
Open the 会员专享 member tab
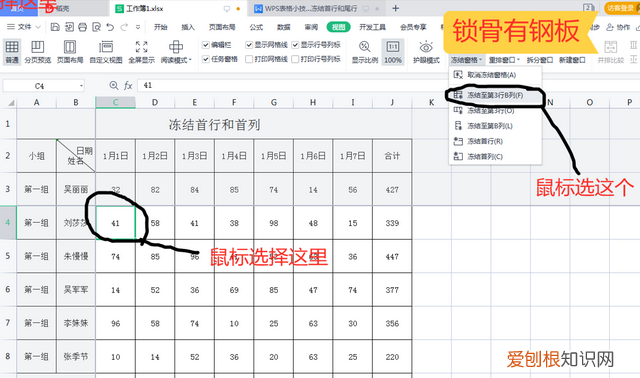[413, 27]
